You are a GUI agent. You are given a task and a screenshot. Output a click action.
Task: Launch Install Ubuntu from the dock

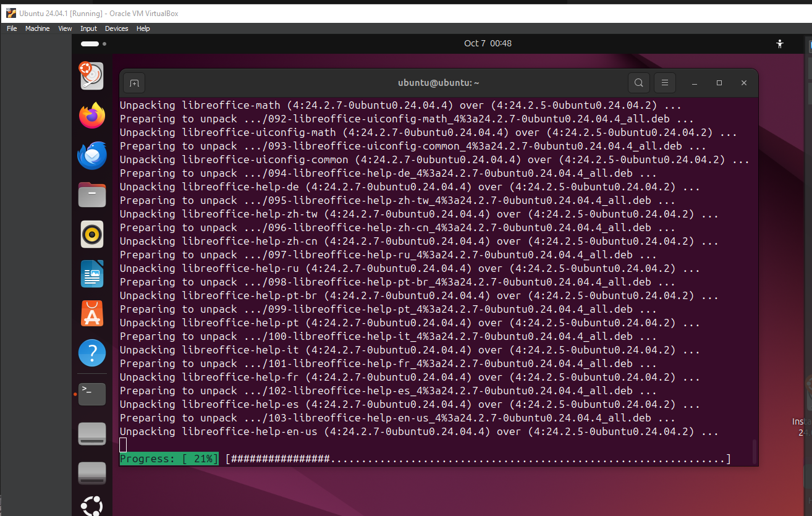tap(92, 75)
